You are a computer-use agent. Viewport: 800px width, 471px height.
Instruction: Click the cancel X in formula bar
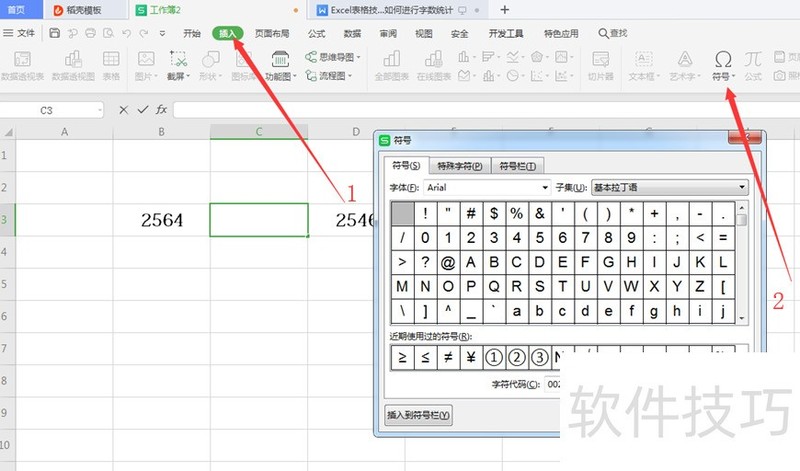coord(123,110)
